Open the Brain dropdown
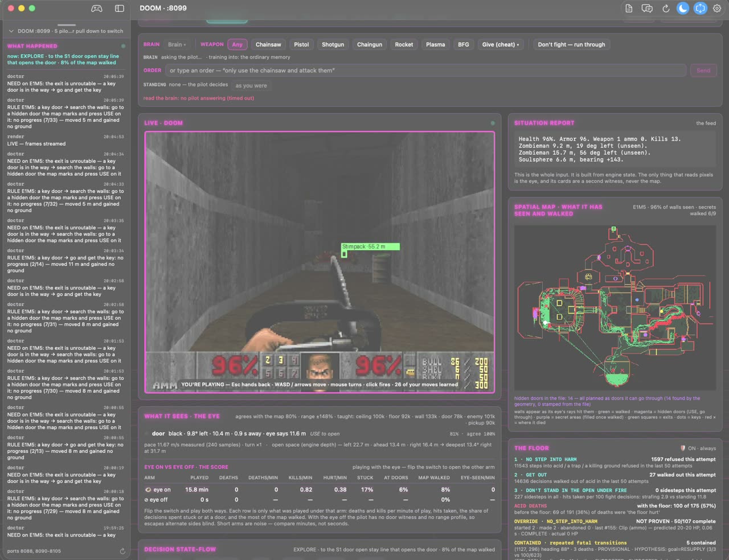This screenshot has height=560, width=729. (177, 44)
